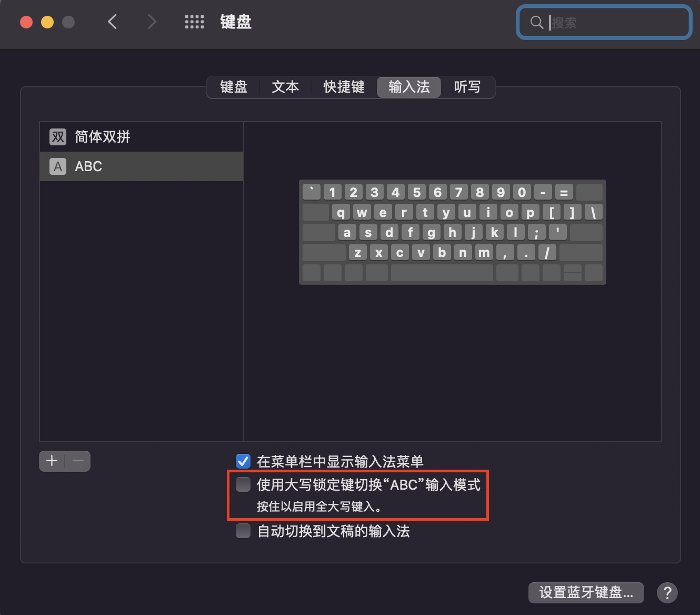Focus the 搜索 field
Viewport: 700px width, 615px height.
pos(604,22)
